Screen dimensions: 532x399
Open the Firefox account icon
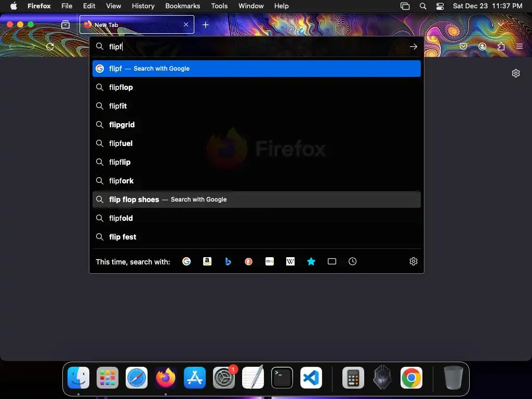[482, 46]
